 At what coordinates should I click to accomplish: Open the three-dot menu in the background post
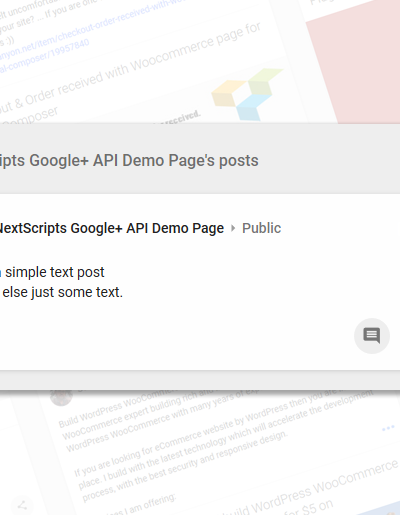(388, 428)
